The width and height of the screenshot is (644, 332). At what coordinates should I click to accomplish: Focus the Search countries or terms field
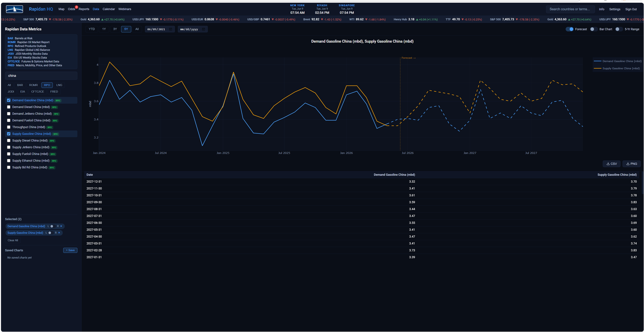[x=570, y=9]
